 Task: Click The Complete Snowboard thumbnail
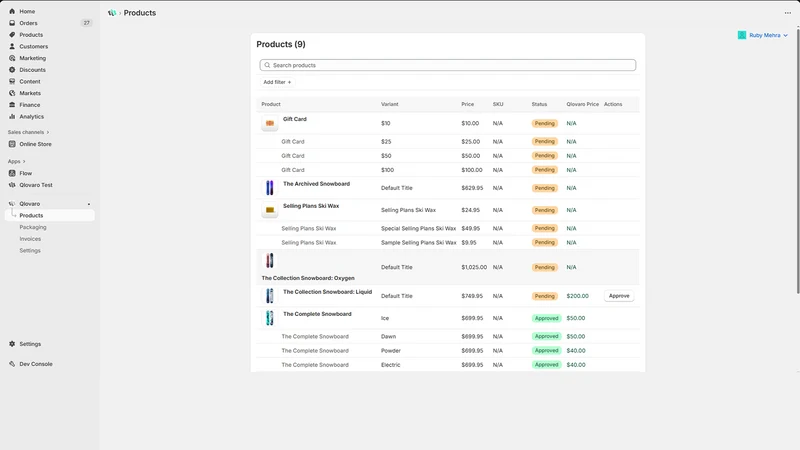coord(270,318)
